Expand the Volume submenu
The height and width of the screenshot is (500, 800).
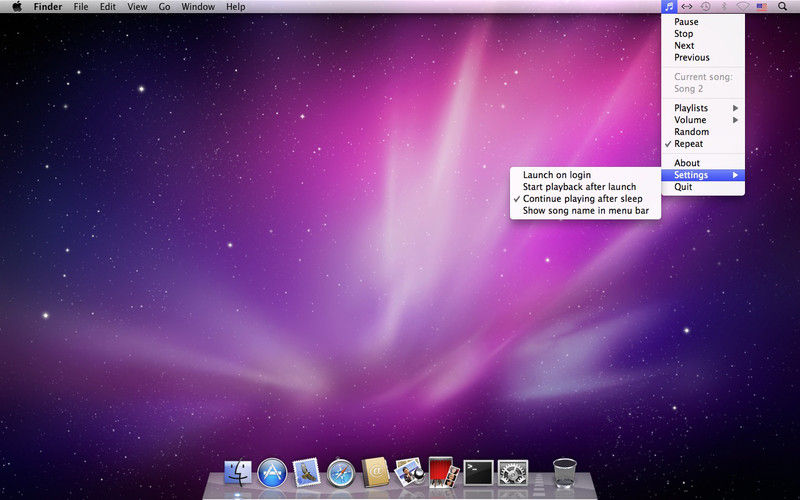(703, 120)
